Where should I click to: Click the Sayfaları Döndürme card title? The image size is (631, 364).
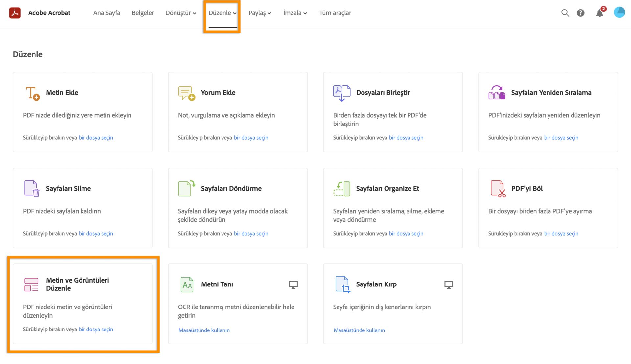point(231,189)
